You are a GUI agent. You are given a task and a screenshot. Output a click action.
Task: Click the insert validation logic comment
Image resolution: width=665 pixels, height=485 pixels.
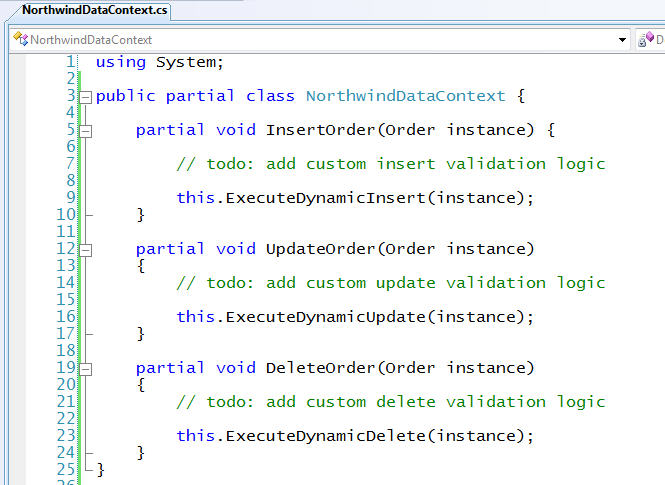coord(391,164)
